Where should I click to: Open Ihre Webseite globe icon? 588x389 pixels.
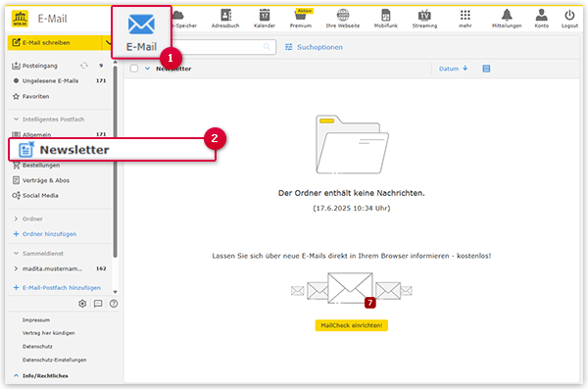point(342,19)
